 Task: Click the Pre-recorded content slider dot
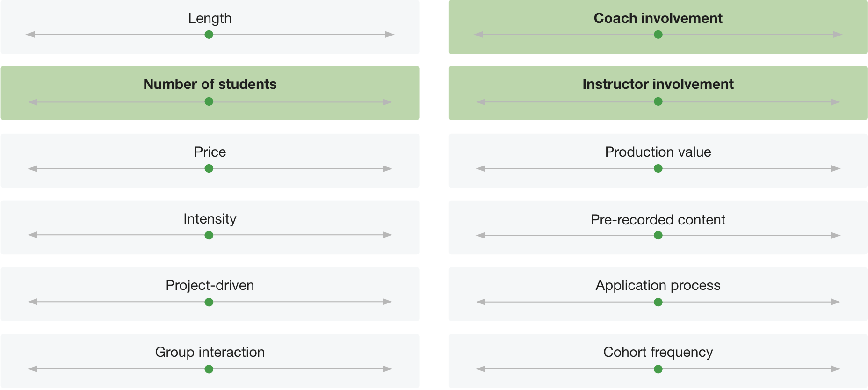click(x=658, y=235)
